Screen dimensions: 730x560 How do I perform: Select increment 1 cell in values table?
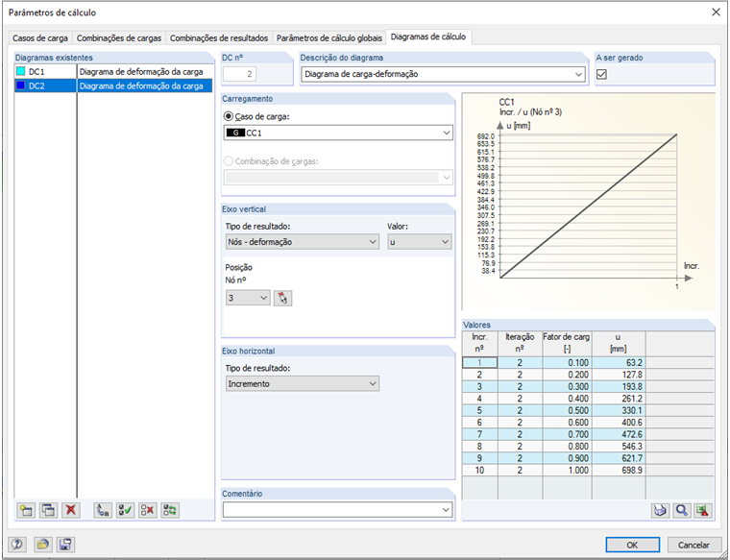479,363
